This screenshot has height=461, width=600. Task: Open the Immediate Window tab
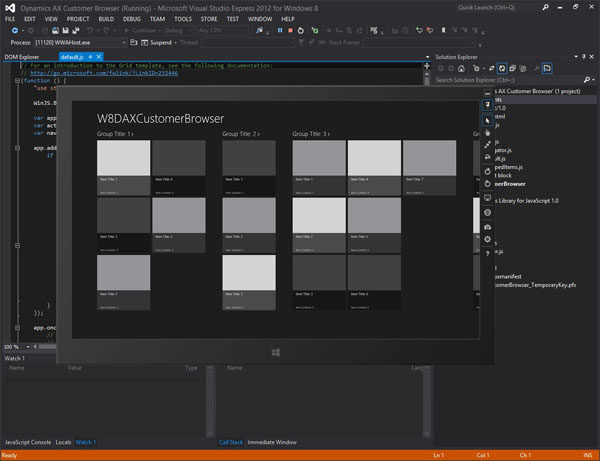pos(271,441)
